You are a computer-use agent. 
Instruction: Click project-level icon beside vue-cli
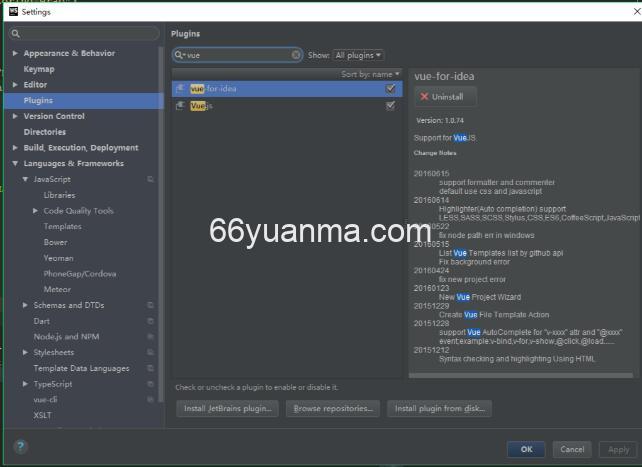tap(150, 399)
